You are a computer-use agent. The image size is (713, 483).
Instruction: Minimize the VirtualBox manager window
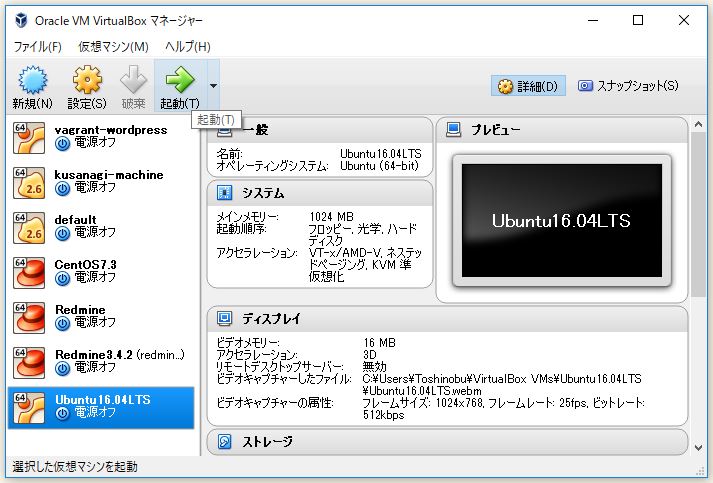[593, 20]
